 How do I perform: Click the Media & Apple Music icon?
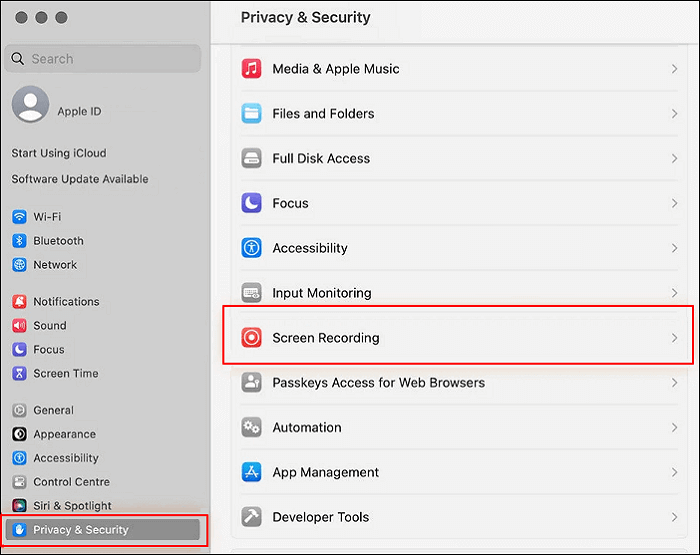251,69
